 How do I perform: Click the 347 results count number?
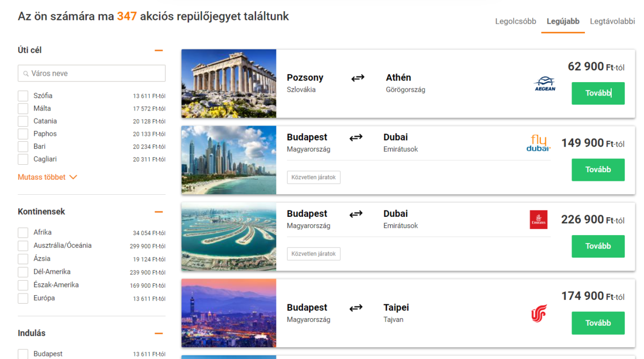127,16
